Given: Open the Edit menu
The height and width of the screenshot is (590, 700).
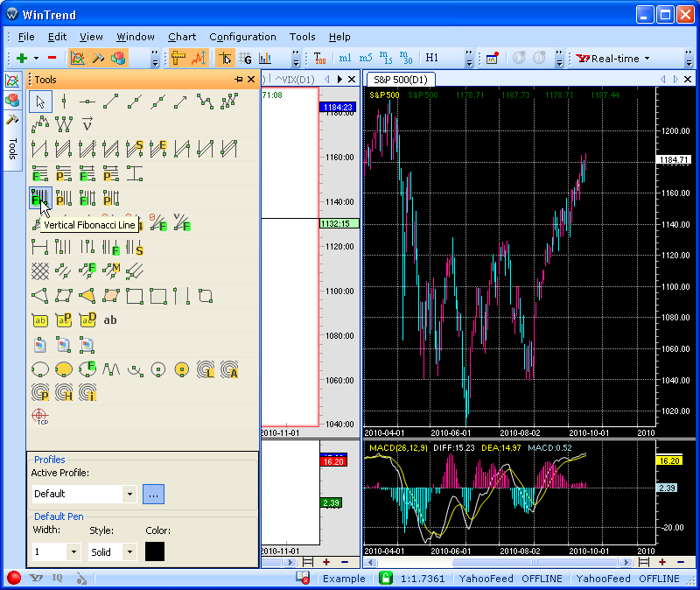Looking at the screenshot, I should [57, 37].
